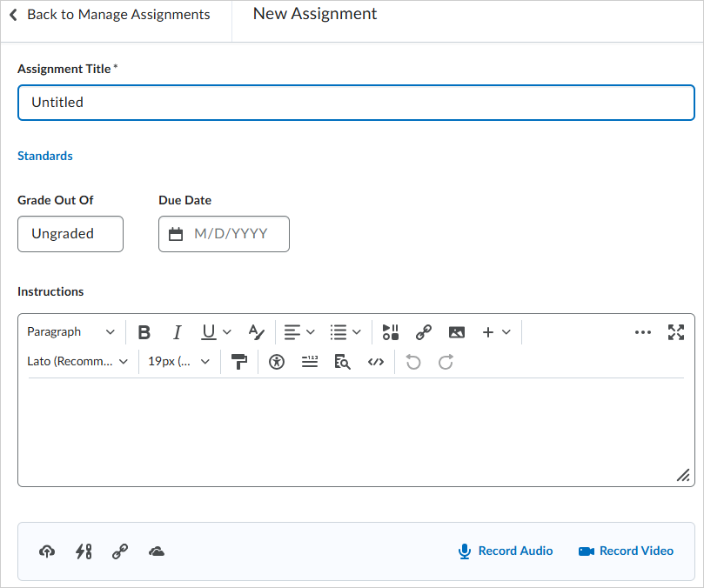Click the editor resize handle

click(683, 475)
